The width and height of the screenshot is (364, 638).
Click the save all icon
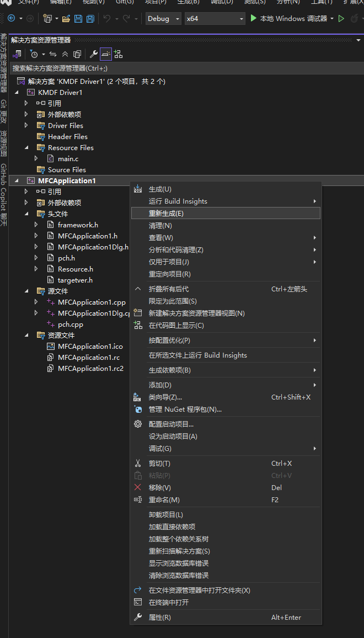pyautogui.click(x=90, y=18)
